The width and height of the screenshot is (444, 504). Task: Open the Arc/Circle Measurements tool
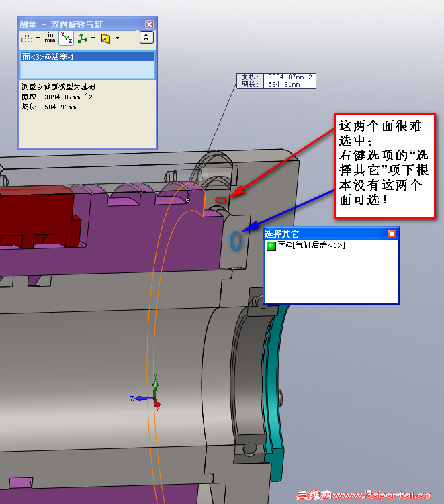click(x=27, y=38)
